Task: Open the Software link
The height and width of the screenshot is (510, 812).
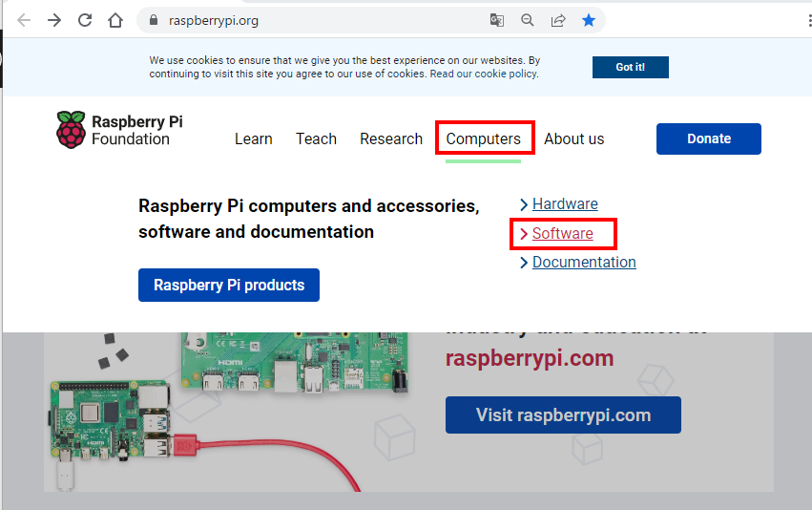Action: pos(562,234)
